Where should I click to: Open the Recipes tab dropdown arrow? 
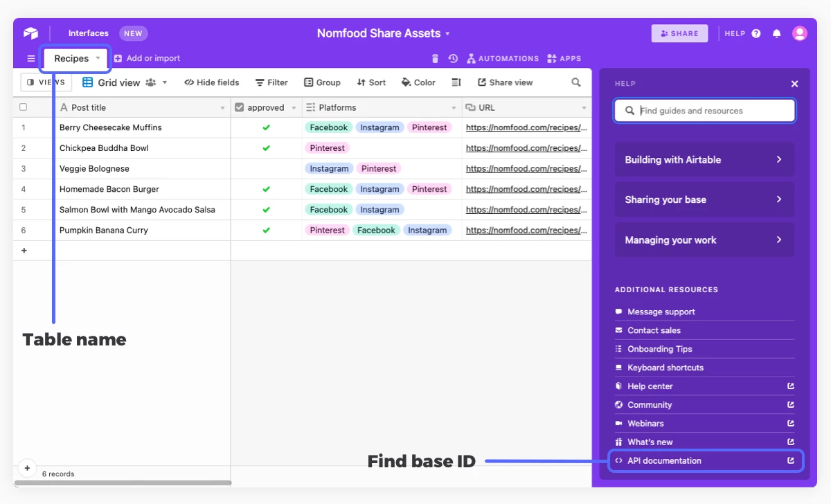coord(98,58)
